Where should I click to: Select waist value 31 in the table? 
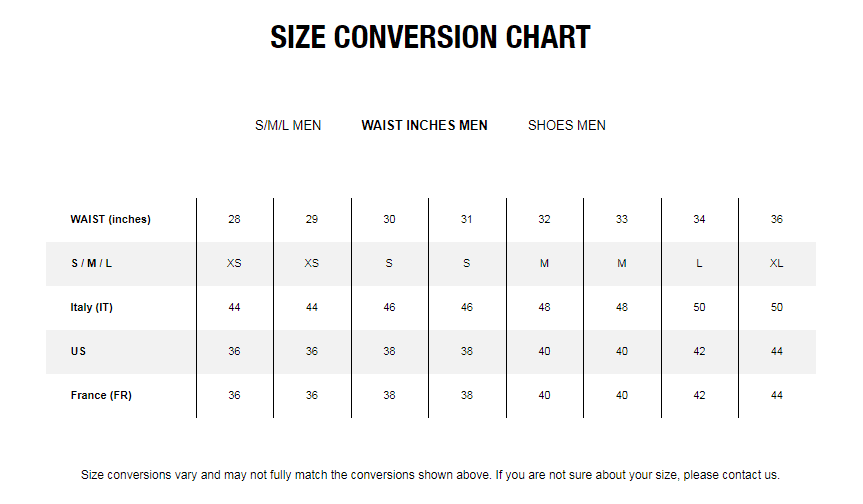(x=467, y=219)
